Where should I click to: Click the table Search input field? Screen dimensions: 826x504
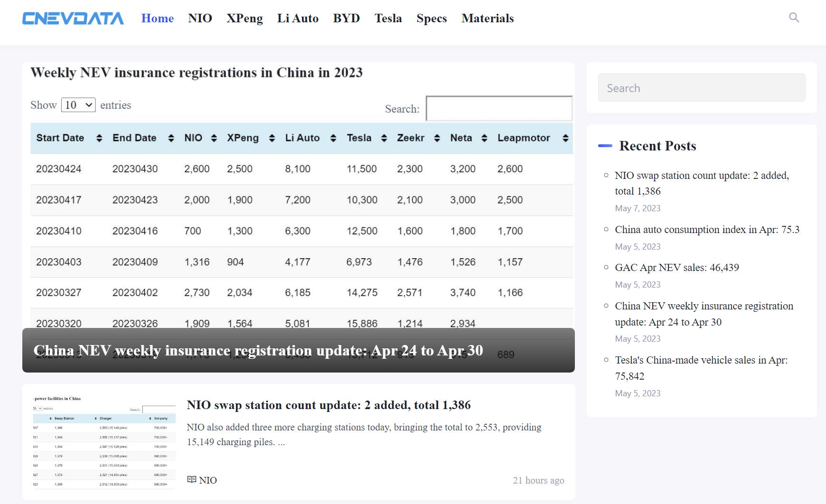click(498, 109)
